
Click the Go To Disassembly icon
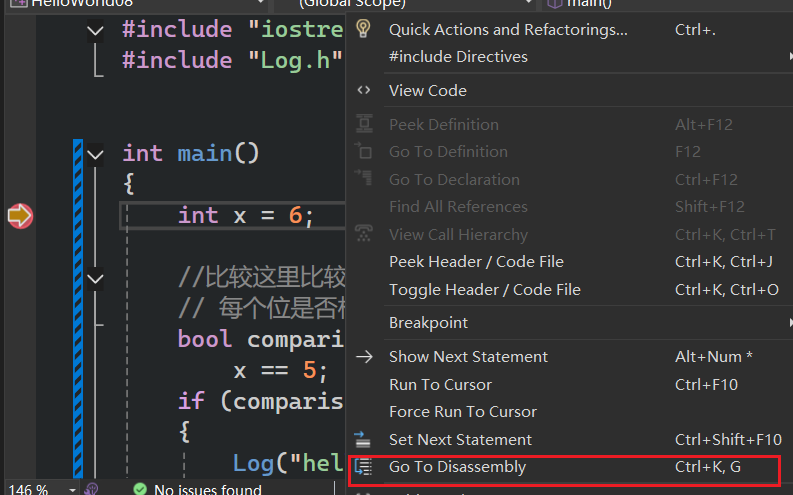[x=365, y=467]
